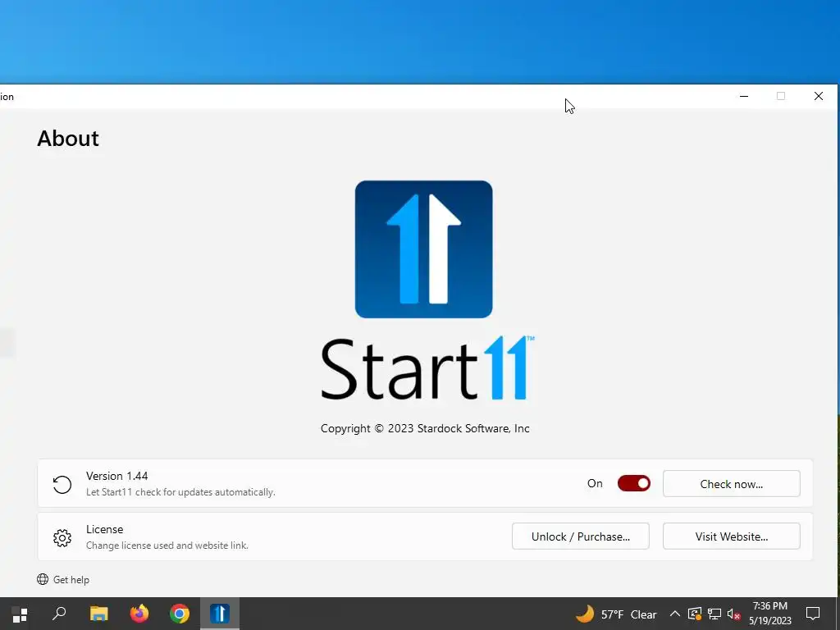Click the security tray icon with warning badge

pos(694,614)
